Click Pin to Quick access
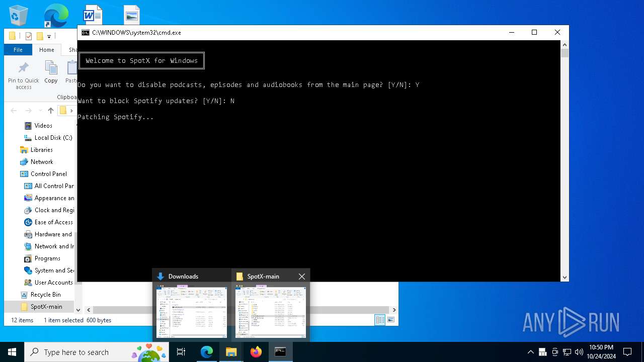Viewport: 644px width, 362px height. point(23,75)
